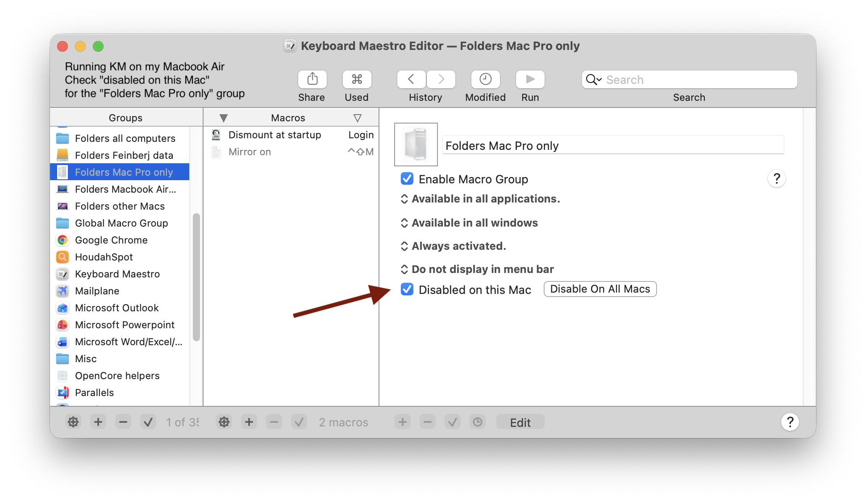This screenshot has width=866, height=504.
Task: Open the Modified clock icon
Action: click(x=485, y=79)
